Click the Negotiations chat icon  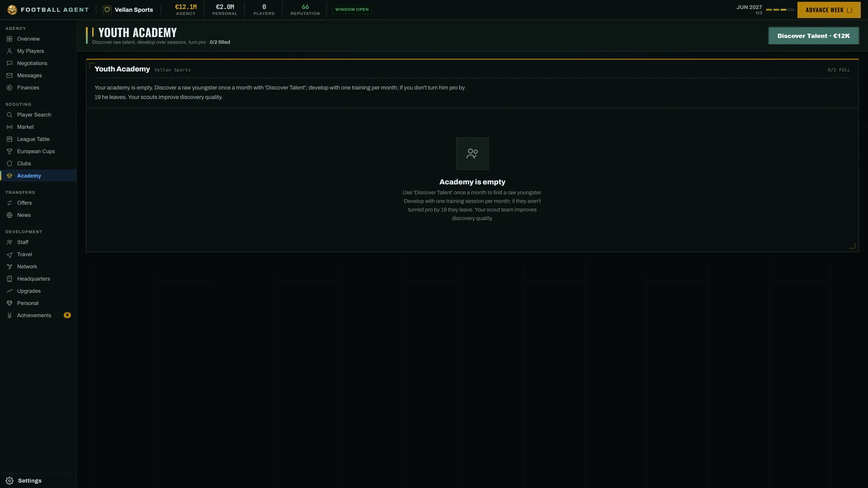pos(9,63)
